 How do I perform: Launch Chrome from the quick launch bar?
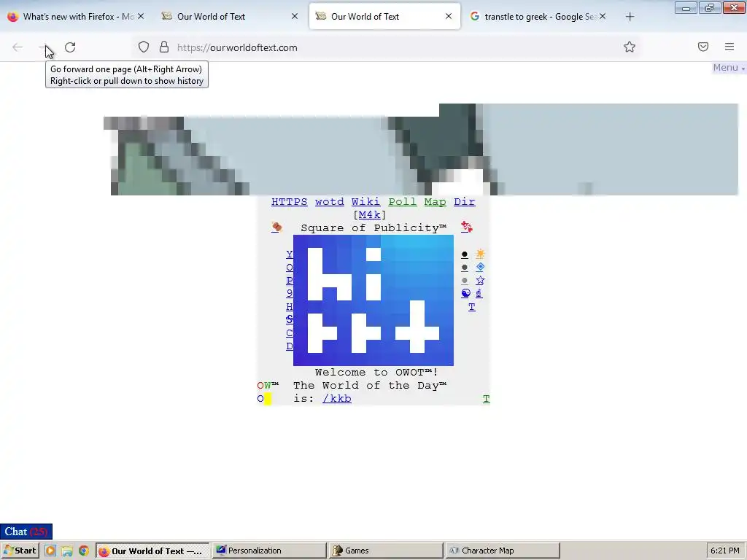click(84, 551)
